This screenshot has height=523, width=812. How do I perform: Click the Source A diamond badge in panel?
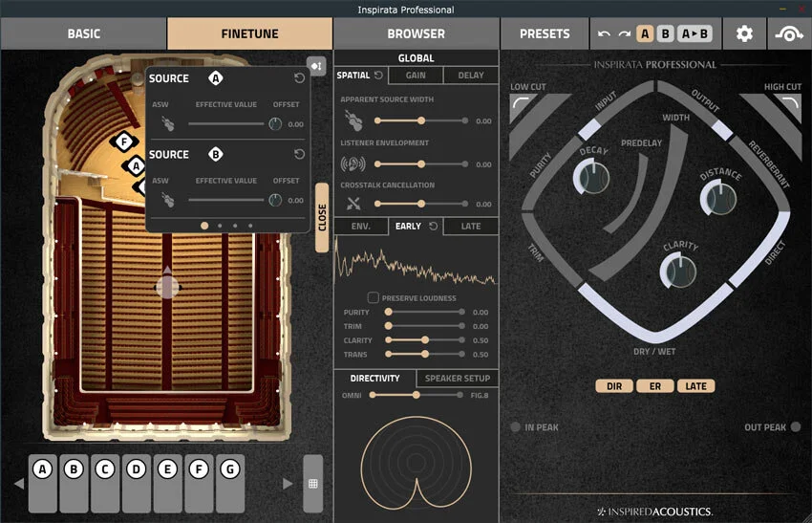[x=216, y=78]
